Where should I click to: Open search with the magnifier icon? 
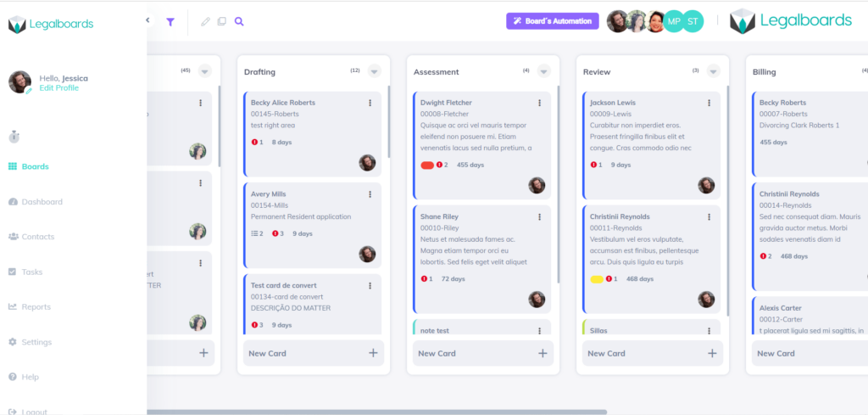pyautogui.click(x=239, y=22)
